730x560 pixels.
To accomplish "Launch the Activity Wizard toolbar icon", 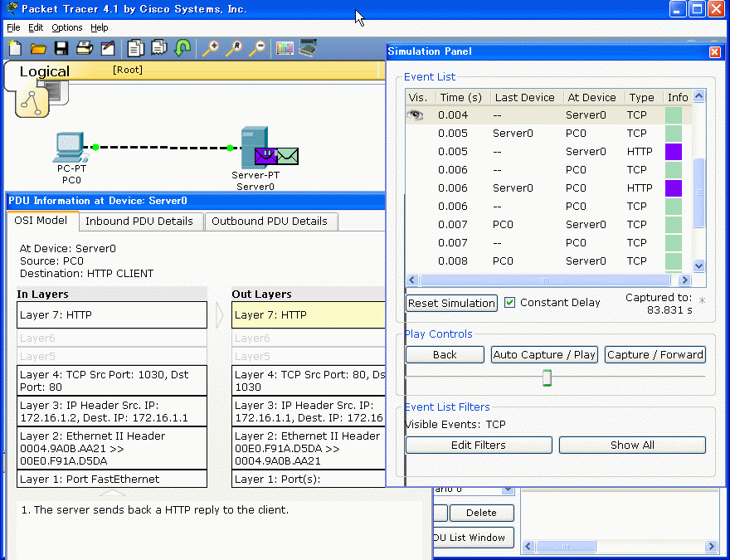I will 108,48.
